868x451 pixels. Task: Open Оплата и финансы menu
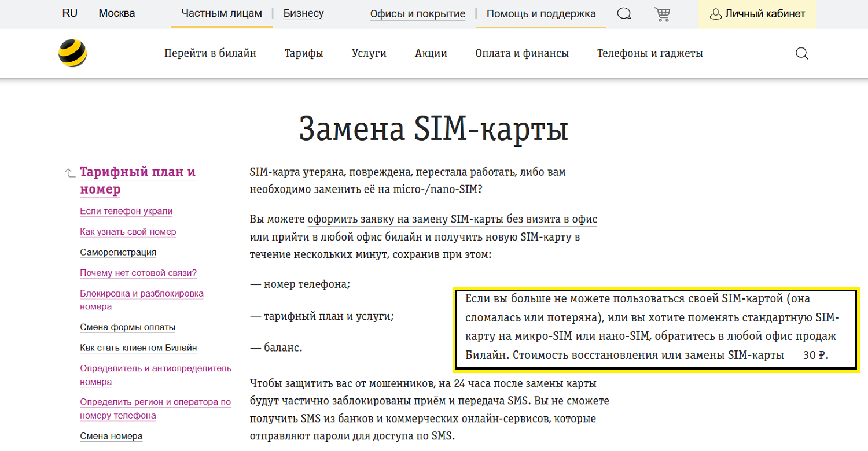tap(522, 53)
